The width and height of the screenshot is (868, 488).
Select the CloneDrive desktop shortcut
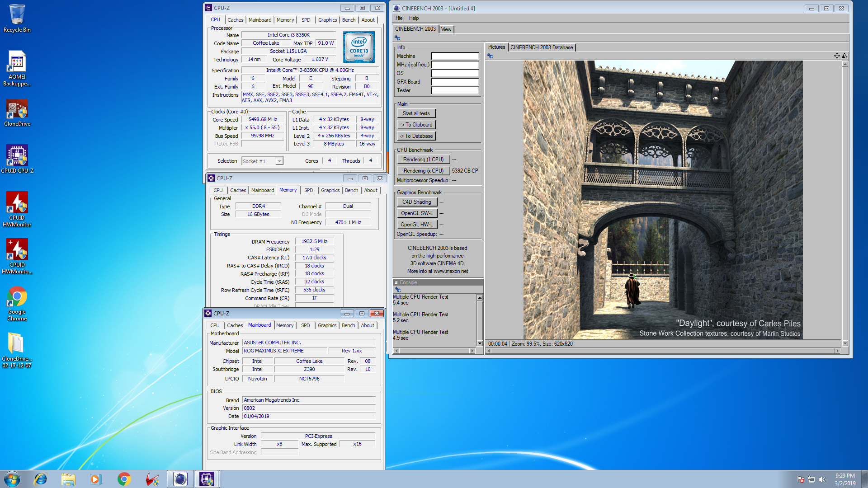17,113
